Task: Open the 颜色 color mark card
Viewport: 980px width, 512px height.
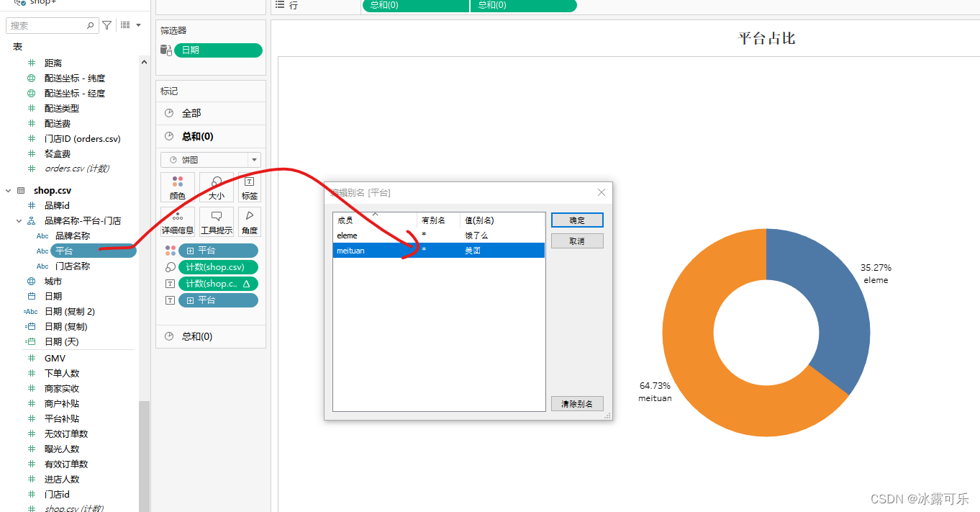Action: [178, 187]
